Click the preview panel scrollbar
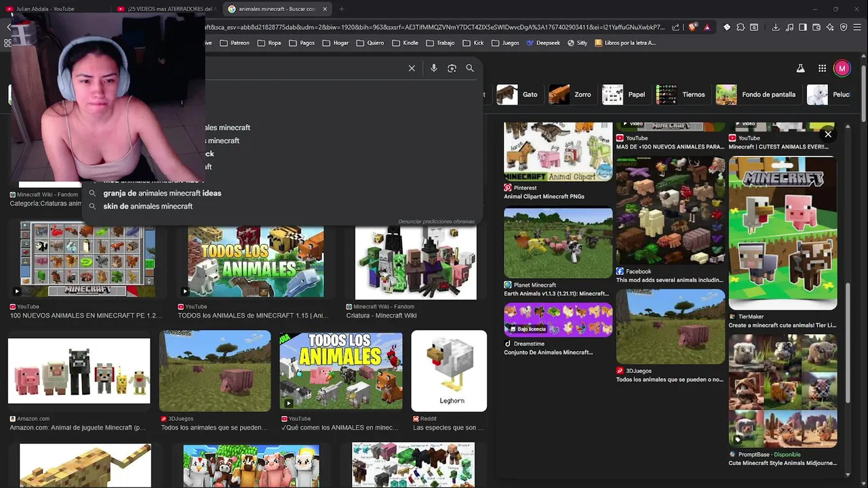 [x=848, y=342]
